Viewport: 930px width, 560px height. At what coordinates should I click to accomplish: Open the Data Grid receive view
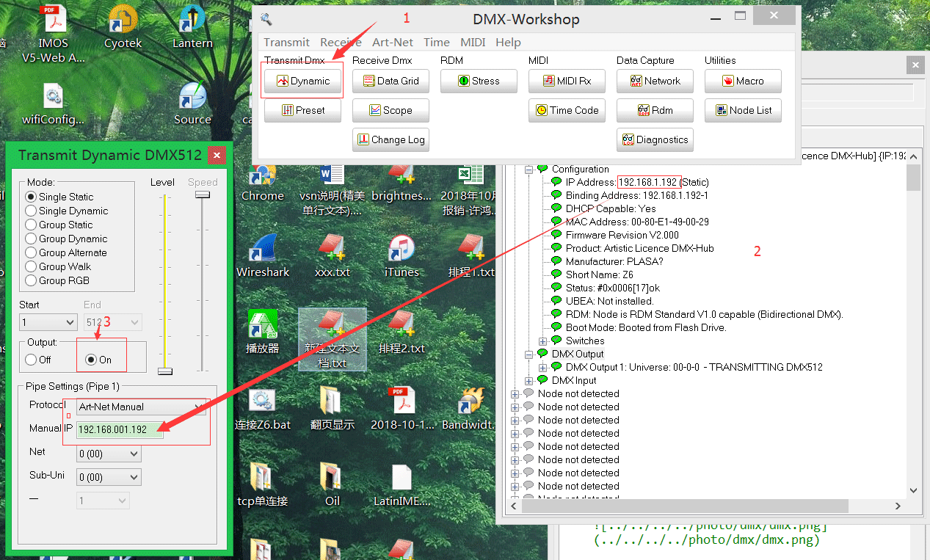click(x=390, y=81)
